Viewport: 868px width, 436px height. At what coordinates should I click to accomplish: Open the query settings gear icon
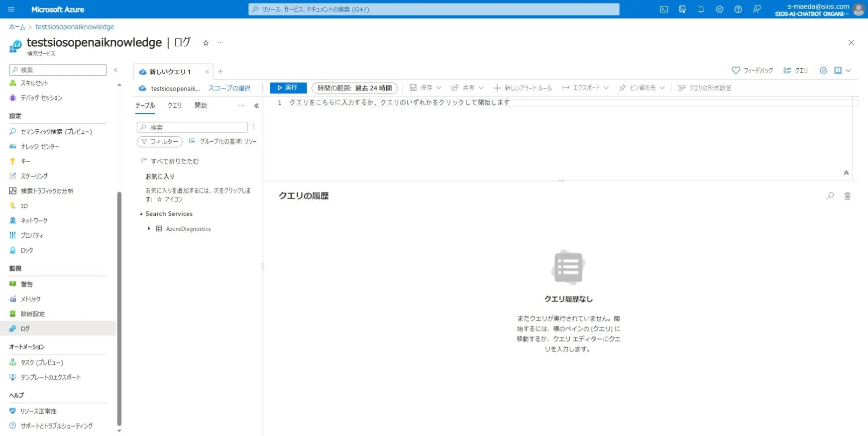pos(823,71)
